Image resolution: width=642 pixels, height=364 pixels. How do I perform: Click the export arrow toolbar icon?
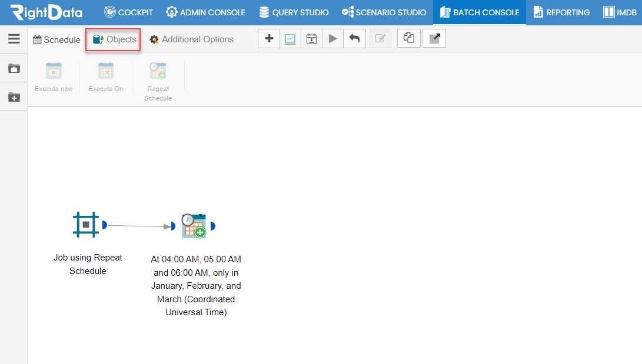click(x=434, y=38)
